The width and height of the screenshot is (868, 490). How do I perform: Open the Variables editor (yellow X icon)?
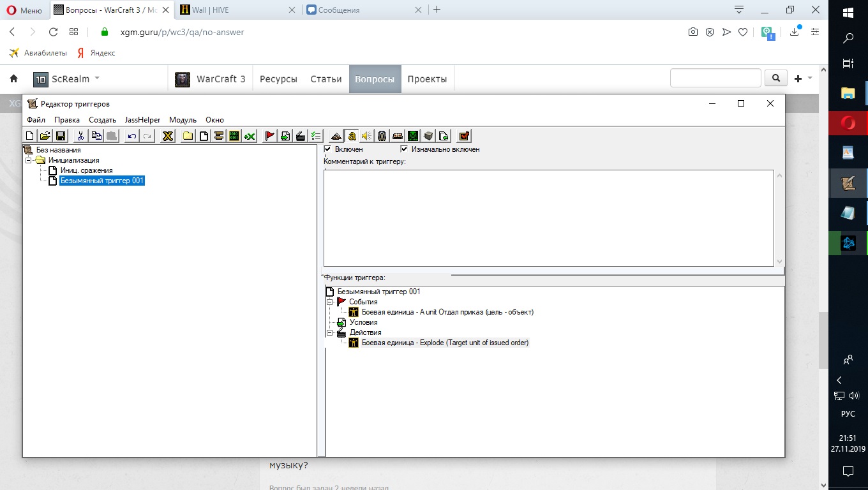click(x=168, y=135)
